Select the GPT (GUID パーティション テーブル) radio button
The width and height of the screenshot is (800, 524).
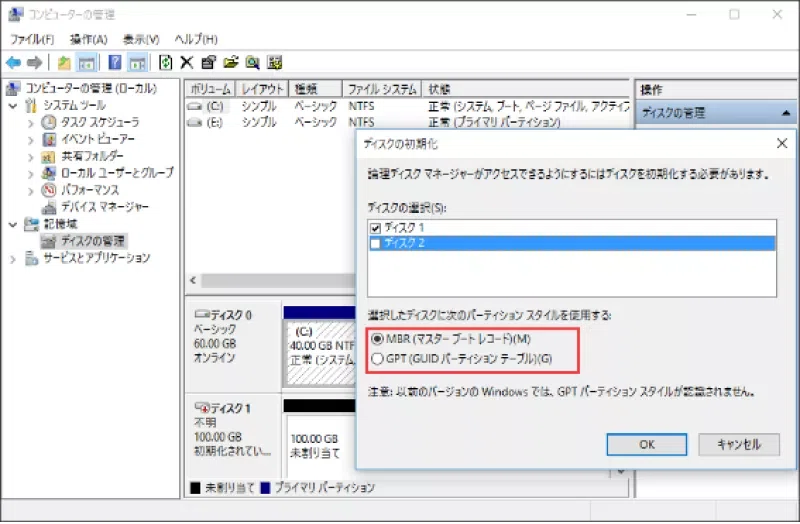point(378,359)
